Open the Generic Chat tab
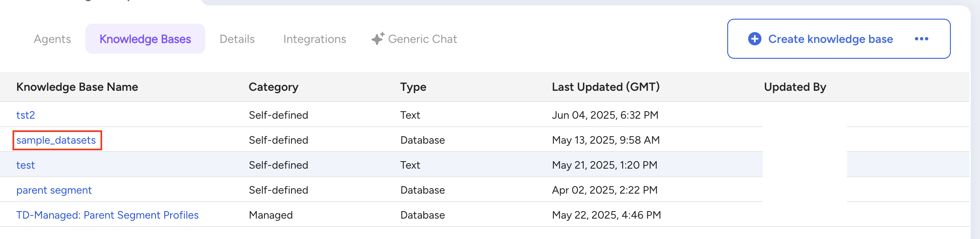The image size is (980, 239). [422, 39]
